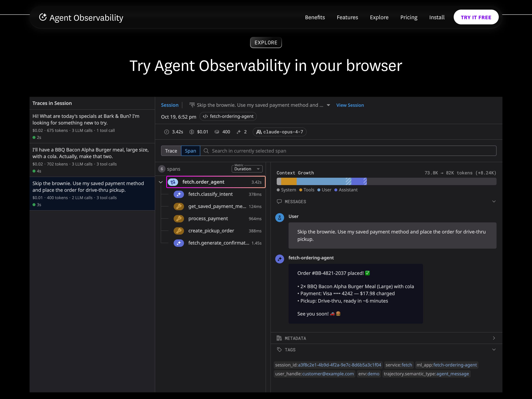Click the Try It Free button
532x399 pixels.
click(476, 17)
